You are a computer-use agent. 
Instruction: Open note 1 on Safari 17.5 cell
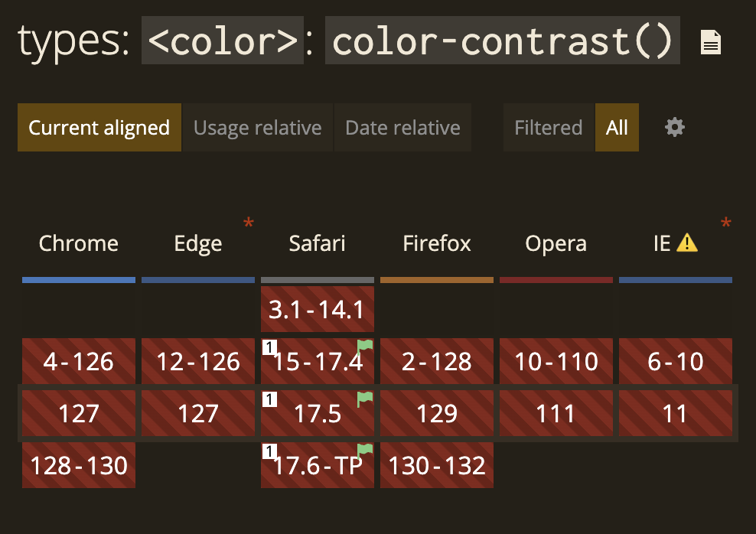(x=269, y=399)
